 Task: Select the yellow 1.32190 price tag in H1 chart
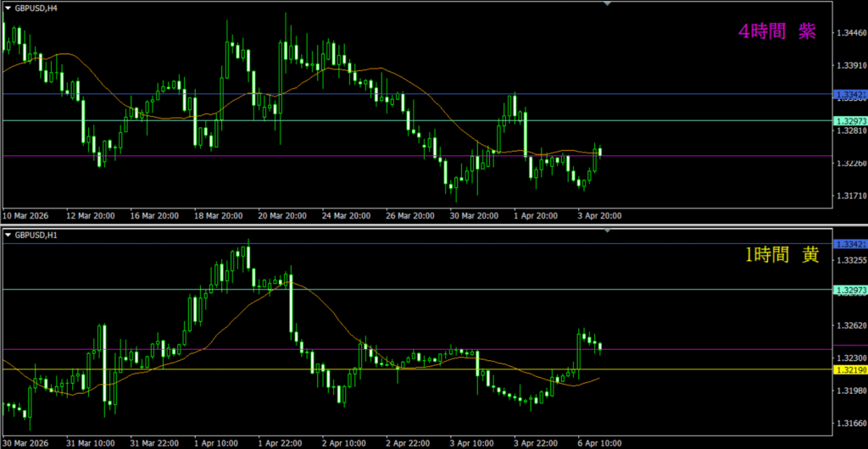tap(849, 369)
